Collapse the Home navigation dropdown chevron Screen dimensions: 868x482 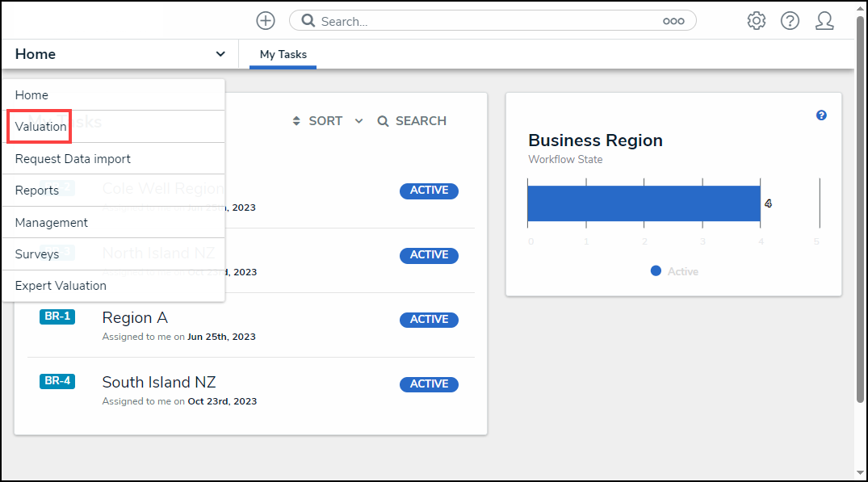[x=220, y=53]
